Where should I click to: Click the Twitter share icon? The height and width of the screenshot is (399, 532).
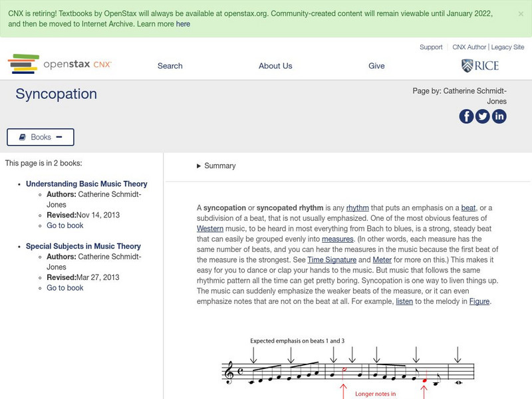coord(483,116)
